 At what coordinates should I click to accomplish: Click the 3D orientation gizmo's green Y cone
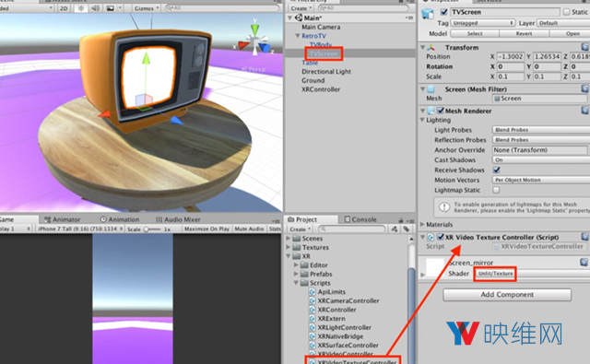[x=255, y=29]
